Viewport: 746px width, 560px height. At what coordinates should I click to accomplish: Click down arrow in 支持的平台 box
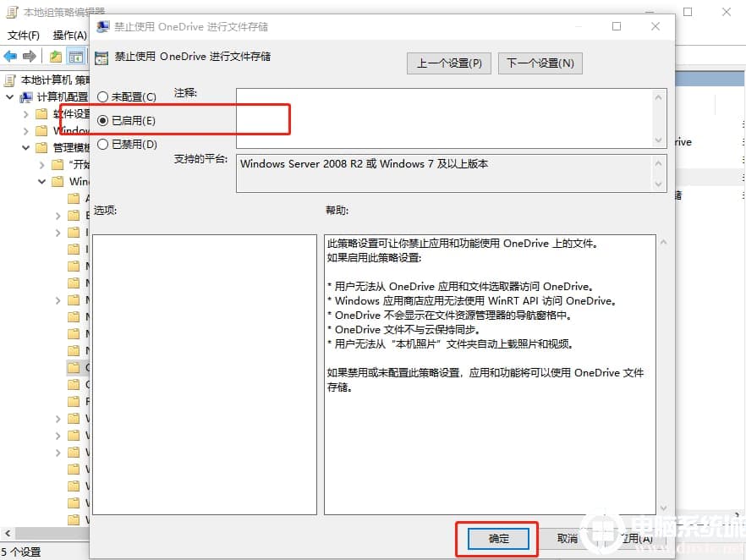click(658, 184)
